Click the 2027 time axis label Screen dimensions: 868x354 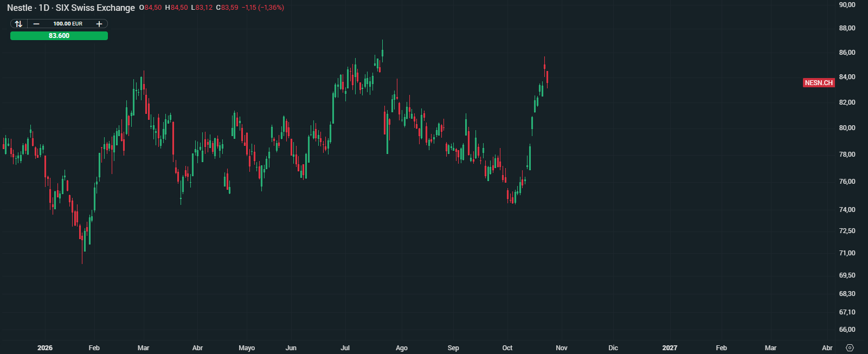pos(670,348)
